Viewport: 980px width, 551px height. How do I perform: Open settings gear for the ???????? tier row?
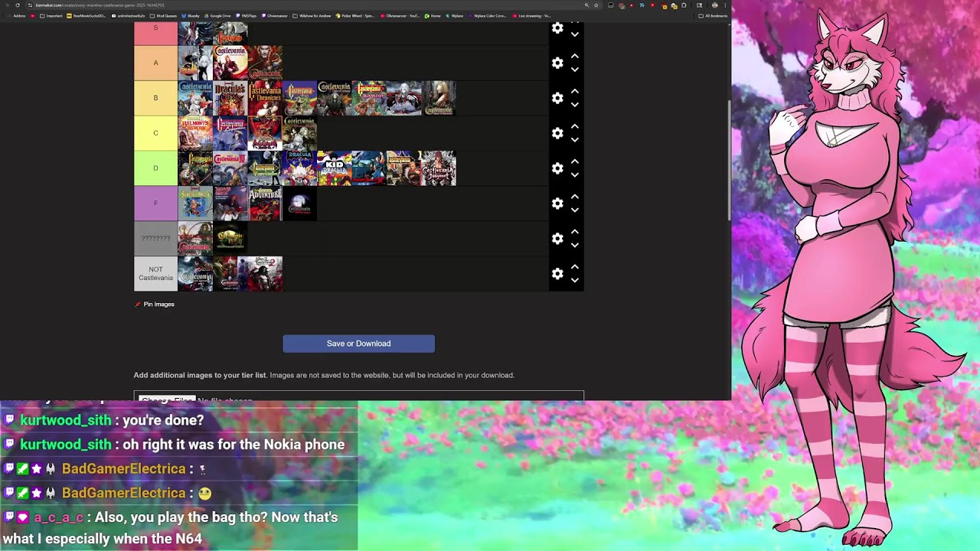click(x=557, y=239)
